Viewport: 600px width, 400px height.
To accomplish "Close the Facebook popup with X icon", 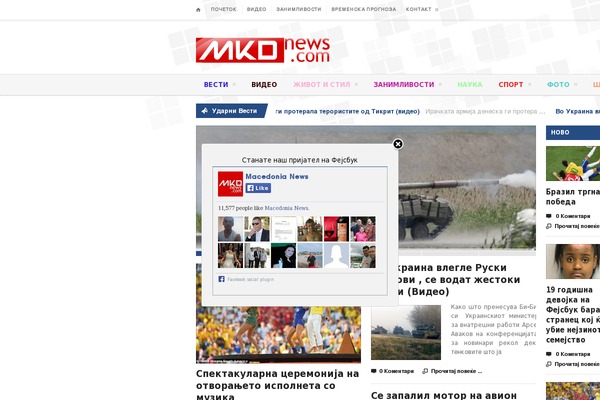I will click(398, 144).
